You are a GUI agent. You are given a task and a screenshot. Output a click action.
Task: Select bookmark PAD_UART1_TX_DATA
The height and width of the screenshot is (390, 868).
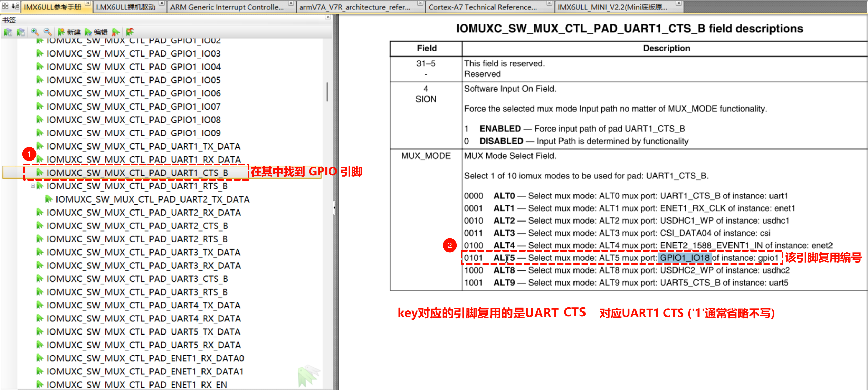click(x=143, y=146)
